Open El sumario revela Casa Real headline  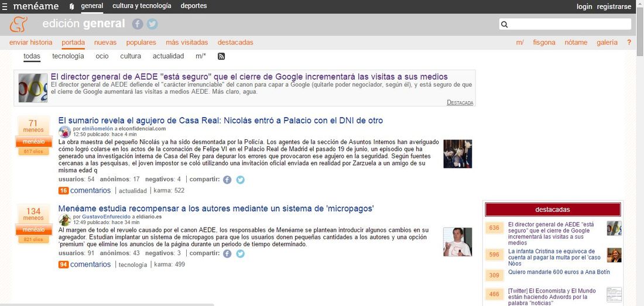[x=221, y=121]
